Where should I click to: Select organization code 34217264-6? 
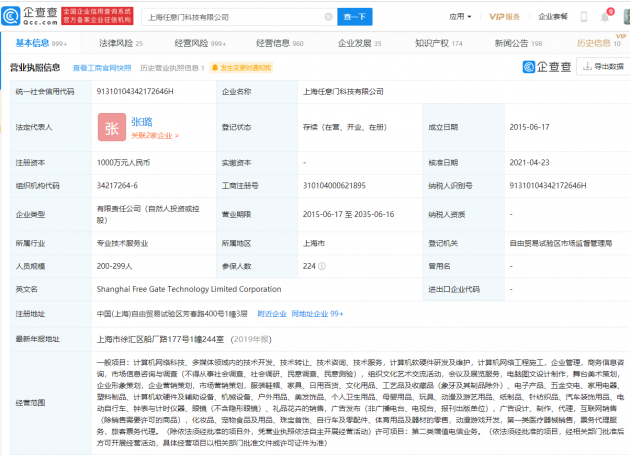coord(117,186)
